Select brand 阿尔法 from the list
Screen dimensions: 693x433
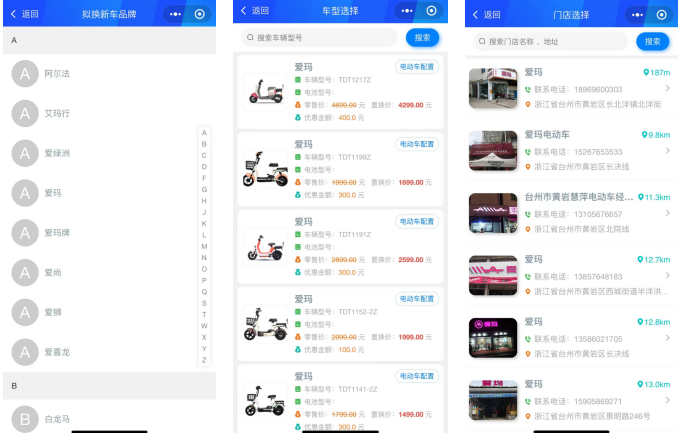tap(110, 73)
